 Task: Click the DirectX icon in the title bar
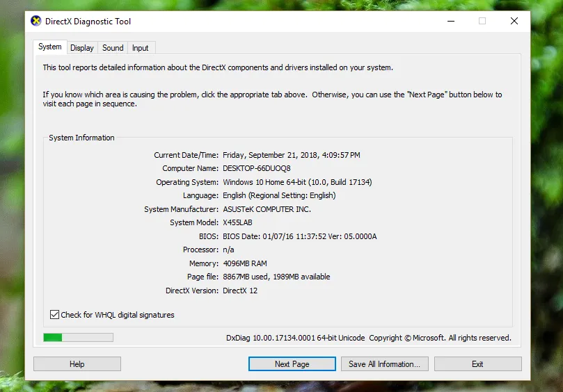36,21
